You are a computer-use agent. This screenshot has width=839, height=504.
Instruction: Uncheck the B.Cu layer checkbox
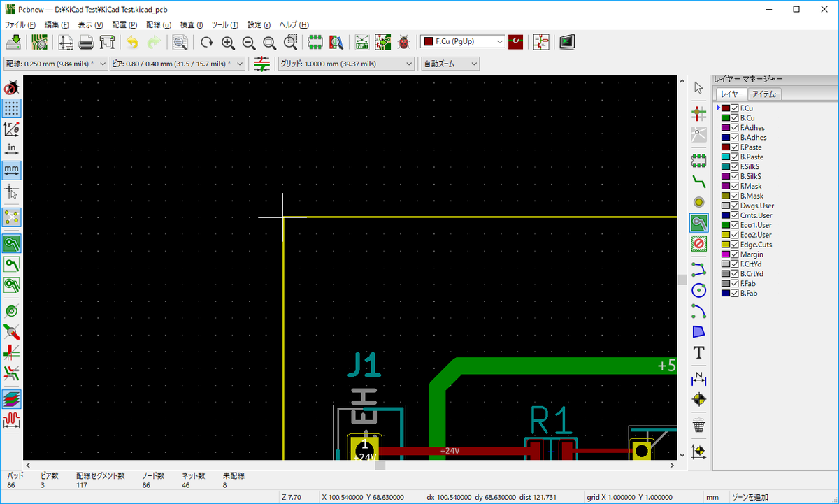point(735,118)
